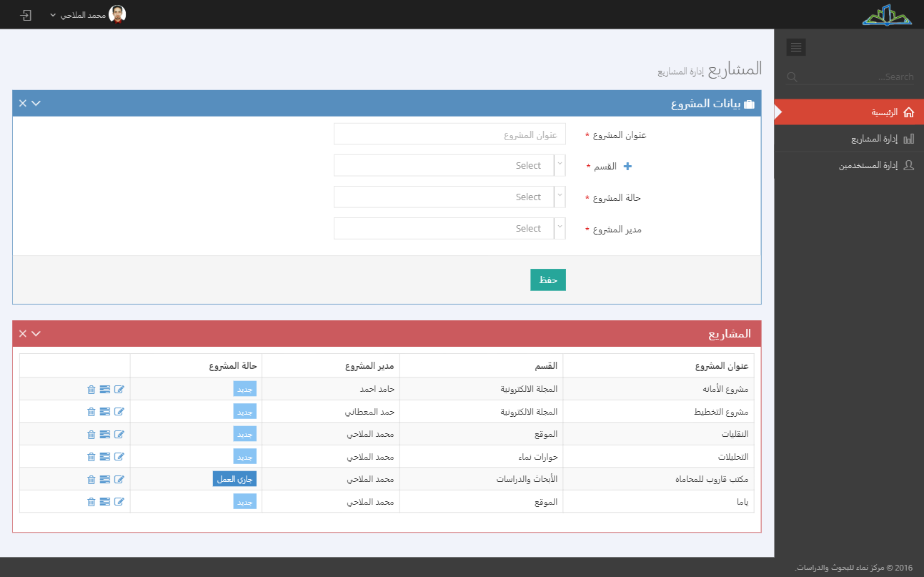Screen dimensions: 924x577
Task: Open details list for ياما
Action: (105, 502)
